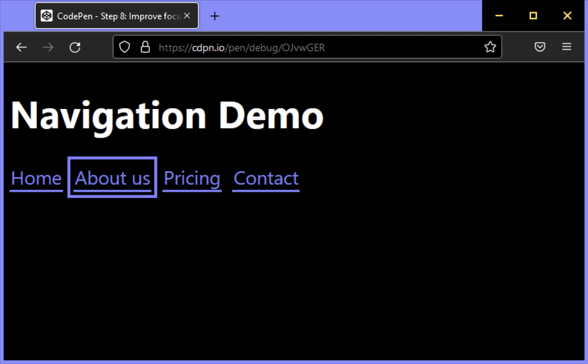Image resolution: width=588 pixels, height=364 pixels.
Task: Click the shield tracking protection icon
Action: (x=125, y=47)
